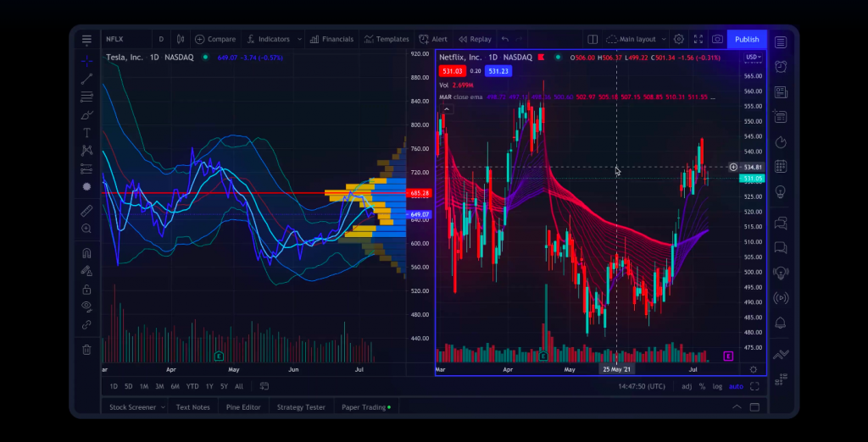Open the Hotlists flame icon
The width and height of the screenshot is (868, 442).
[x=781, y=143]
